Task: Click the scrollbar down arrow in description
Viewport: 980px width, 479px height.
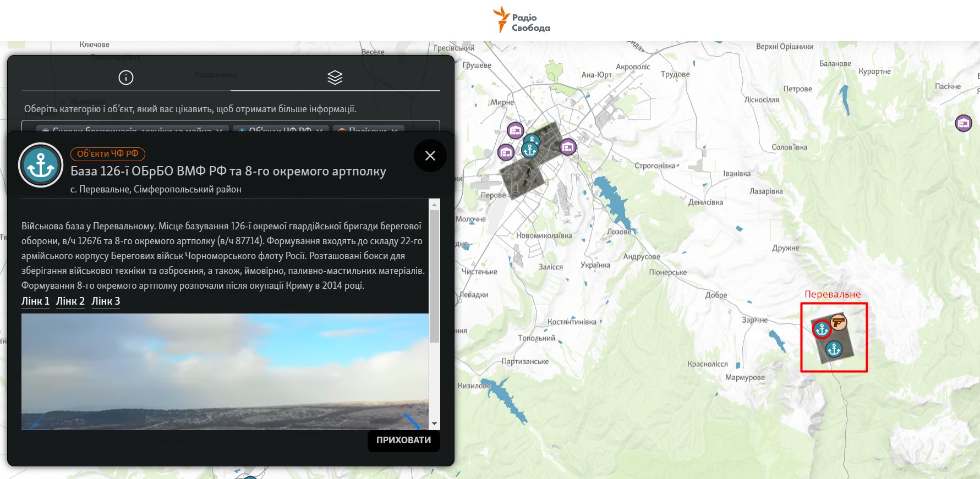Action: [435, 424]
